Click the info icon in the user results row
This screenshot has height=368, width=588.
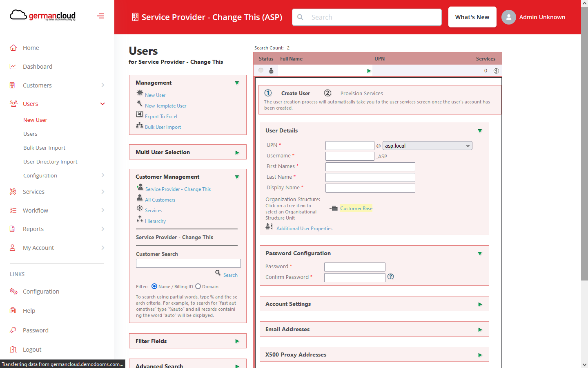(x=496, y=70)
